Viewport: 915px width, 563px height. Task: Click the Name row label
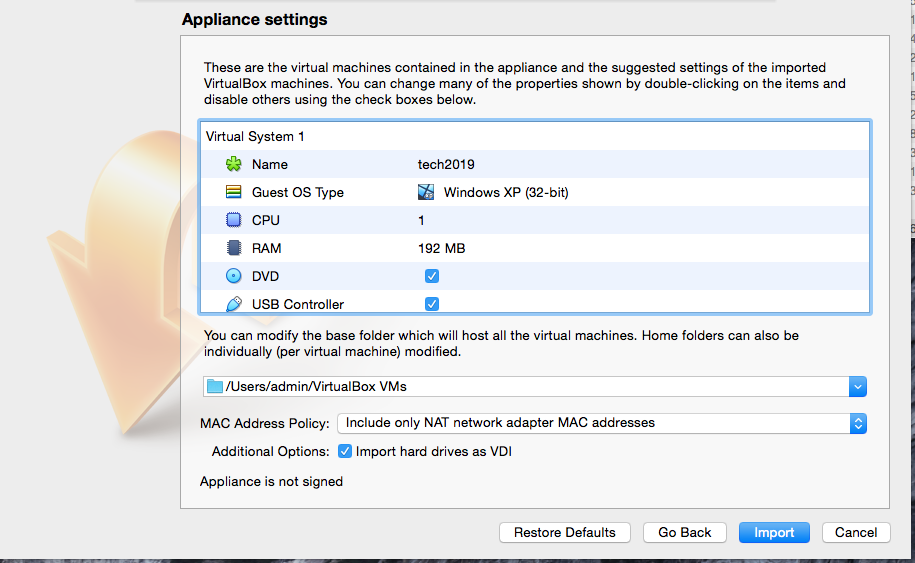(270, 165)
